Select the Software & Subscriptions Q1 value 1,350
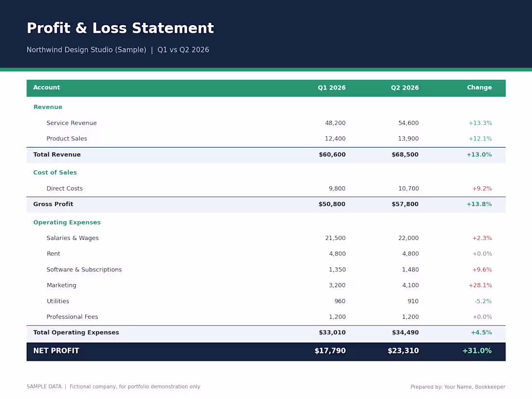532x399 pixels. 337,269
